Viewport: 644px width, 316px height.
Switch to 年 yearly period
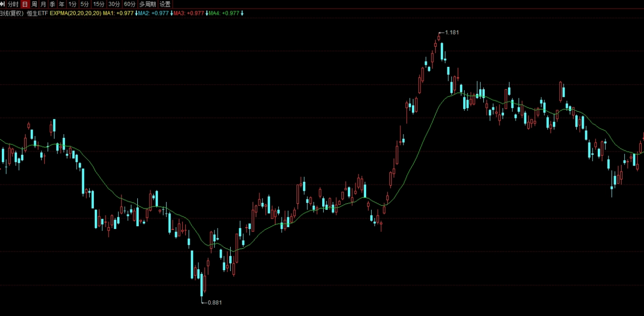(62, 4)
